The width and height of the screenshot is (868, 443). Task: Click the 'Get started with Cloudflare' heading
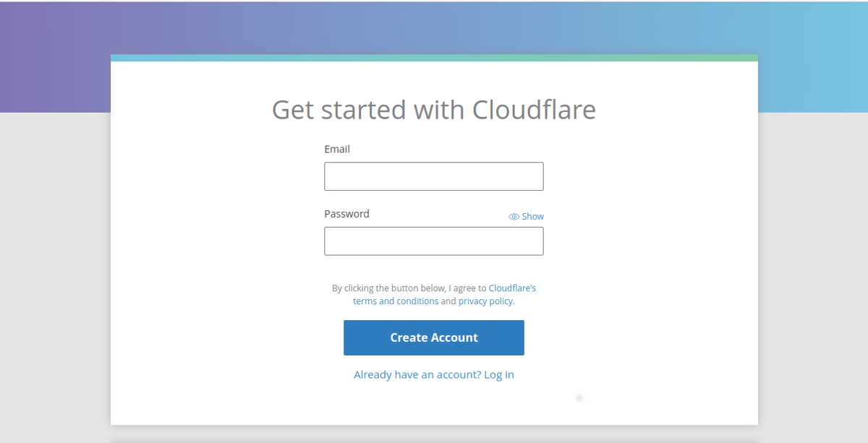(434, 109)
